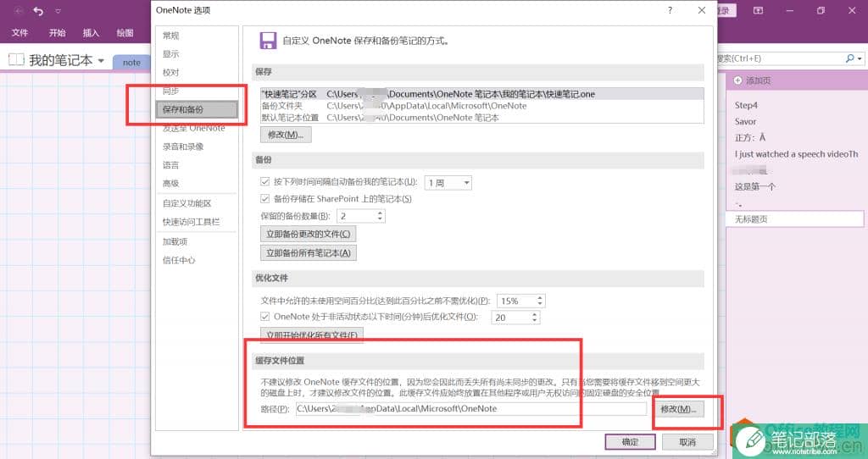
Task: Select 保存和备份 in options sidebar
Action: tap(197, 109)
